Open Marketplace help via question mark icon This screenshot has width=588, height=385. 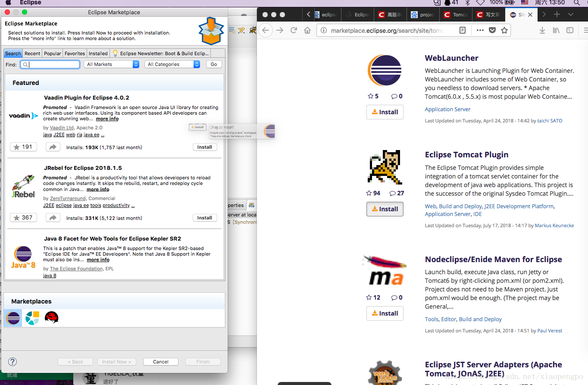[12, 362]
